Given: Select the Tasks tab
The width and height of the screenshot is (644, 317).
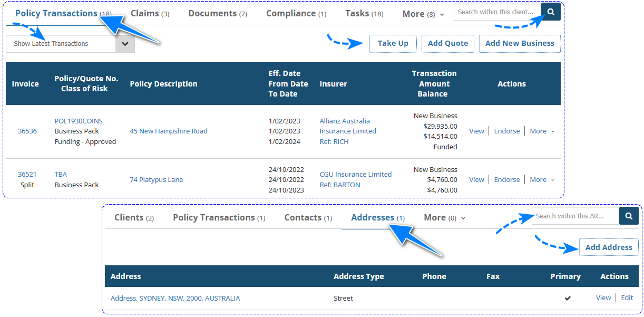Looking at the screenshot, I should tap(364, 14).
